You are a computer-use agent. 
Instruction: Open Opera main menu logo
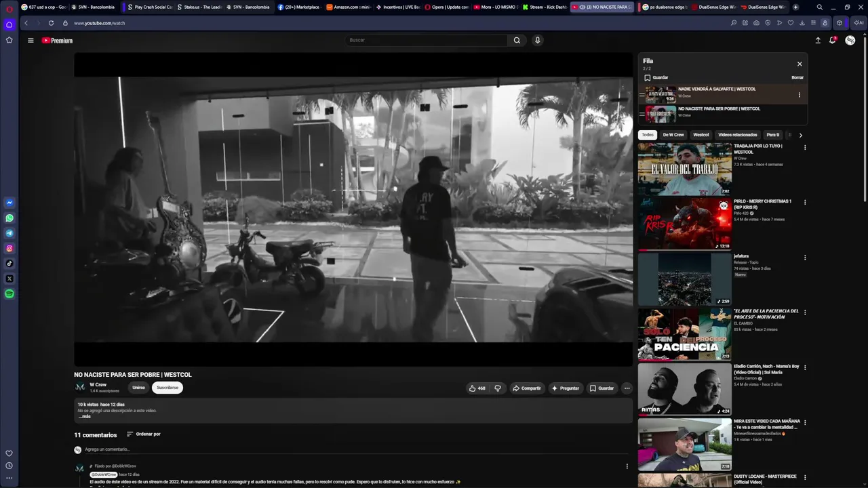pos(9,8)
